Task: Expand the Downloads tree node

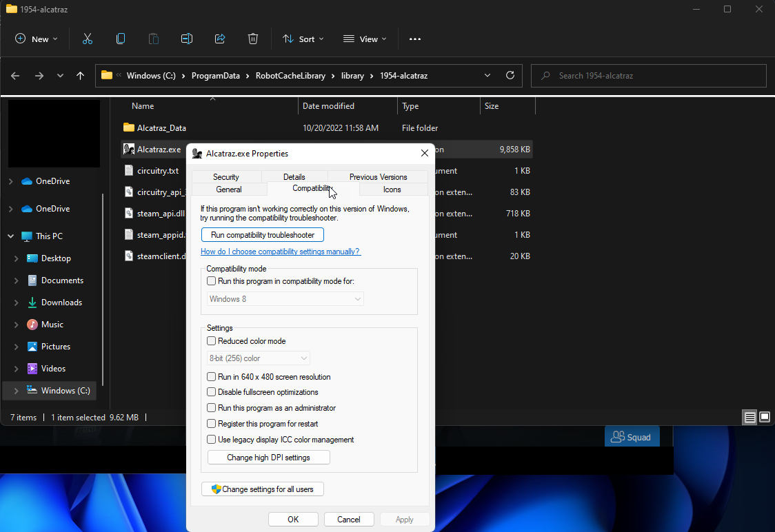Action: coord(17,303)
